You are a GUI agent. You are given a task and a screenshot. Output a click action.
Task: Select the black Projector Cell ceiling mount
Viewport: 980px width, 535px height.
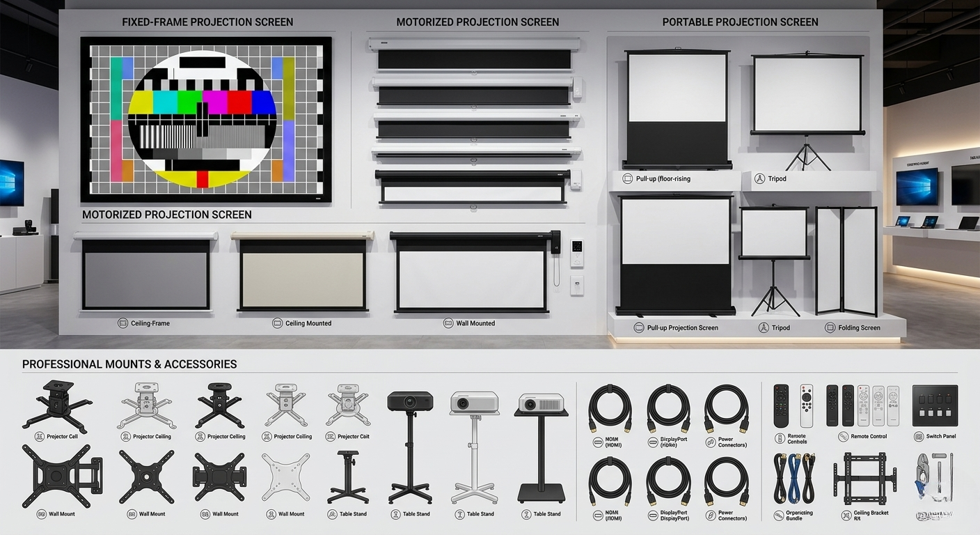57,403
